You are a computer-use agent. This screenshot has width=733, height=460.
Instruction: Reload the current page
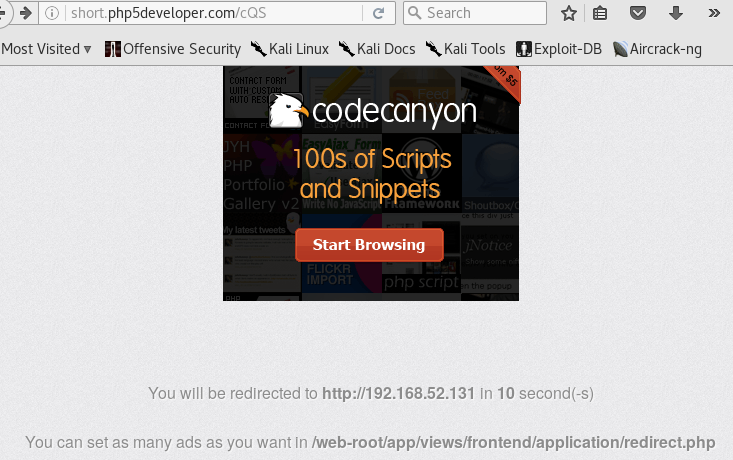point(379,13)
